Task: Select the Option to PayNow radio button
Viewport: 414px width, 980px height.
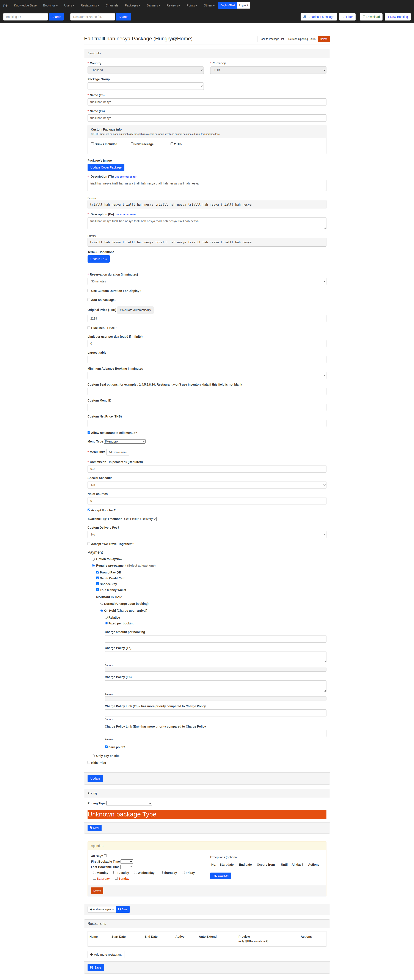Action: (93, 559)
